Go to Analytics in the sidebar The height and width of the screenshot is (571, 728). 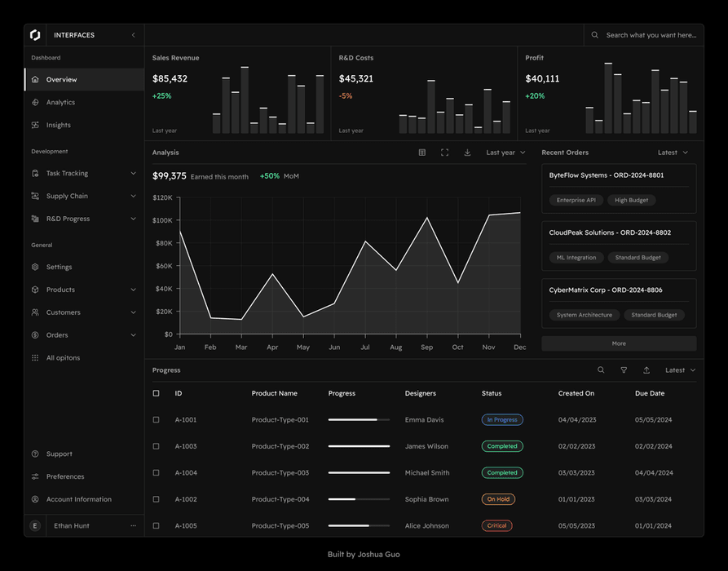click(60, 103)
